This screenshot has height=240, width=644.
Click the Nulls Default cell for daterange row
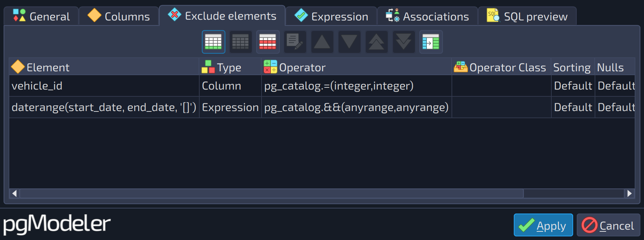(615, 107)
